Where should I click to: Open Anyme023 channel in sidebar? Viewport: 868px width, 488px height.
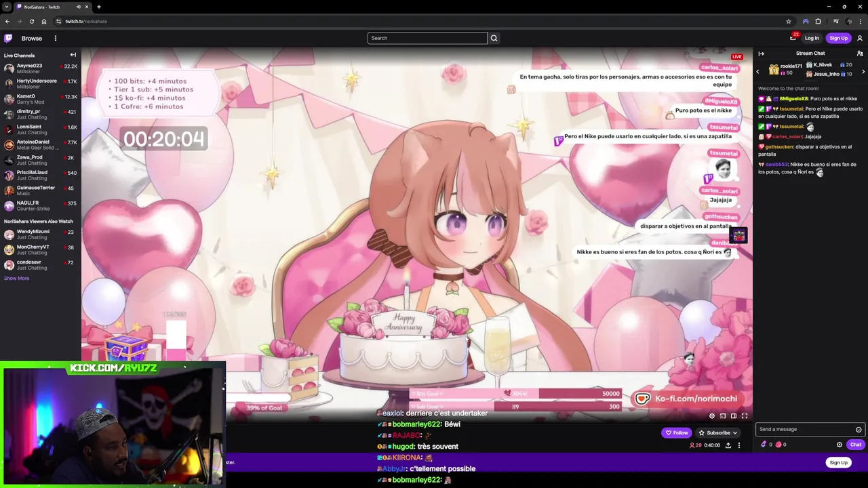tap(41, 68)
